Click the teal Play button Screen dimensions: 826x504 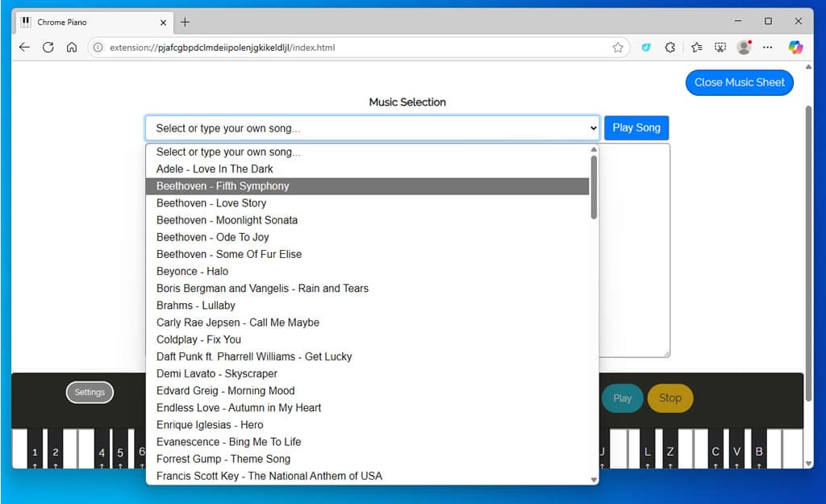click(622, 398)
